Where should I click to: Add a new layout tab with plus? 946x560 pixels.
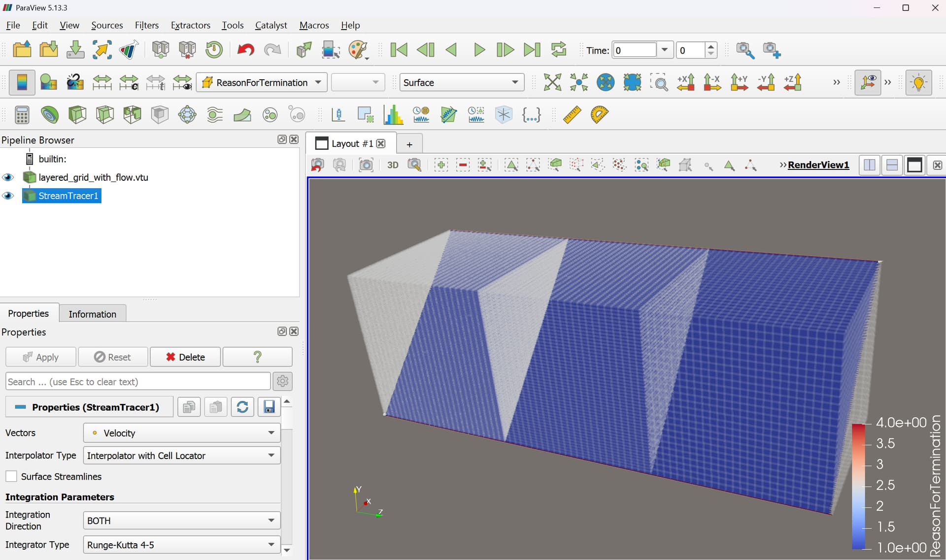coord(409,144)
